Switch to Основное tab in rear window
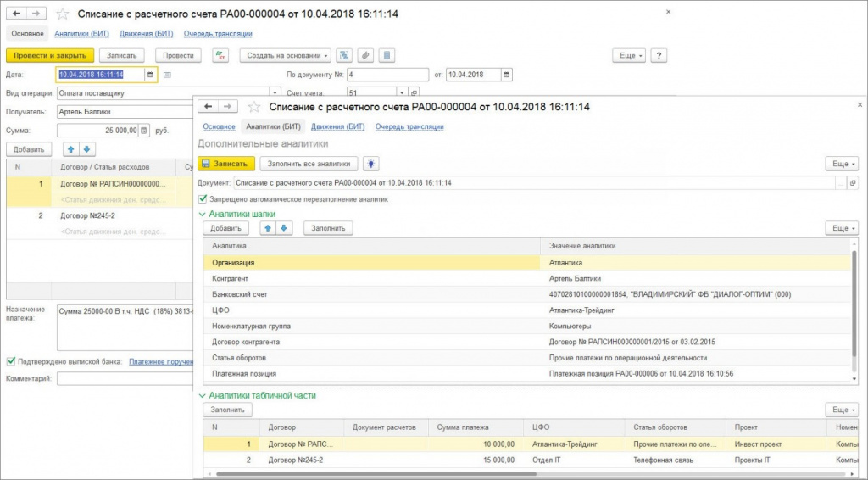 click(x=27, y=34)
